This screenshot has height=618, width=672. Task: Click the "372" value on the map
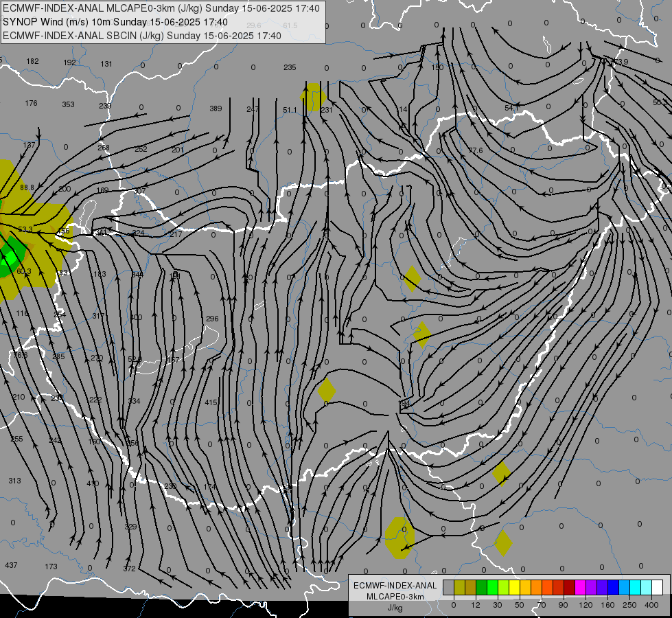point(129,569)
